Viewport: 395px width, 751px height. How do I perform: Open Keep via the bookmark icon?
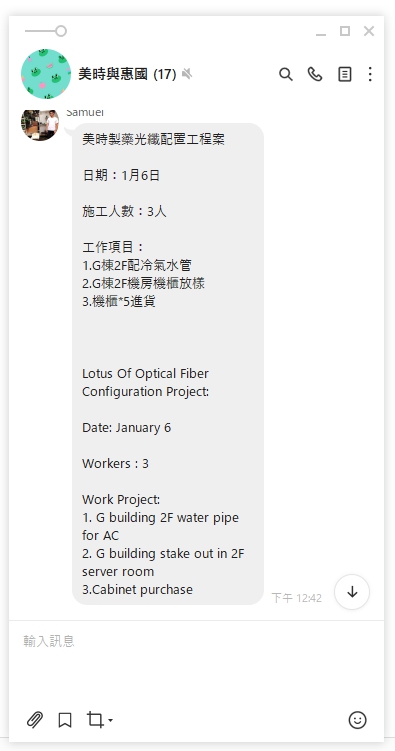(x=65, y=720)
